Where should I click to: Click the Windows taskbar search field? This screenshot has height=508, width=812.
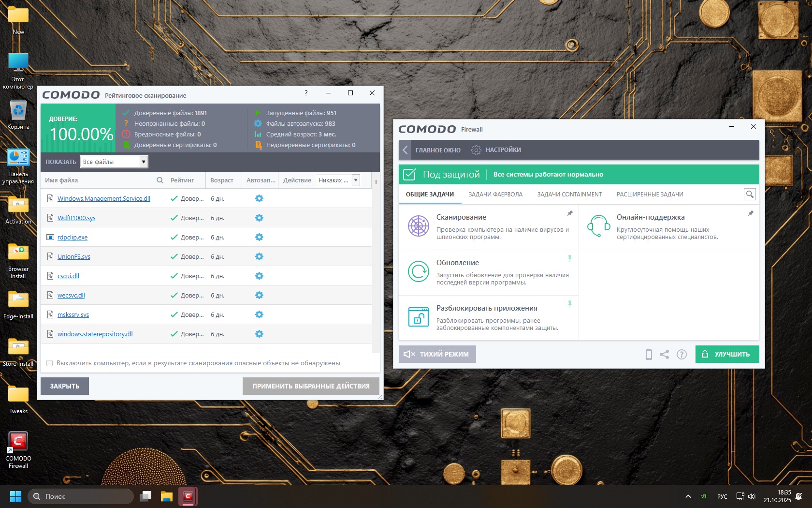[82, 496]
